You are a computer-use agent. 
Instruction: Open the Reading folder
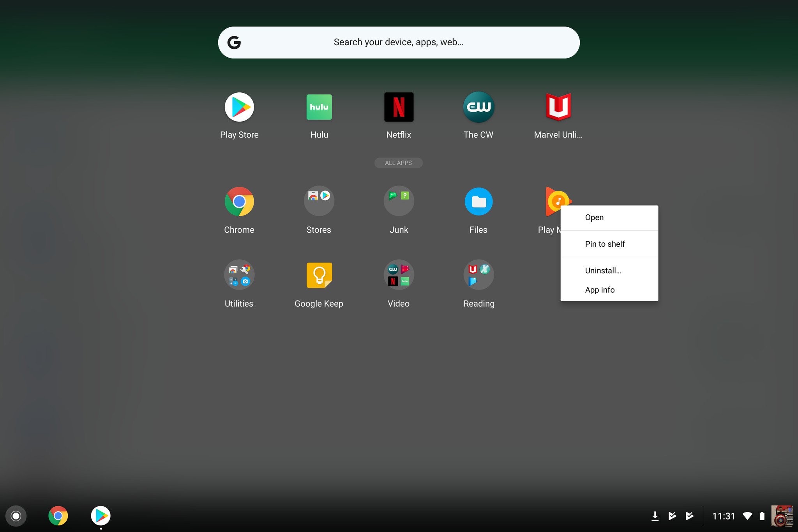click(x=478, y=275)
